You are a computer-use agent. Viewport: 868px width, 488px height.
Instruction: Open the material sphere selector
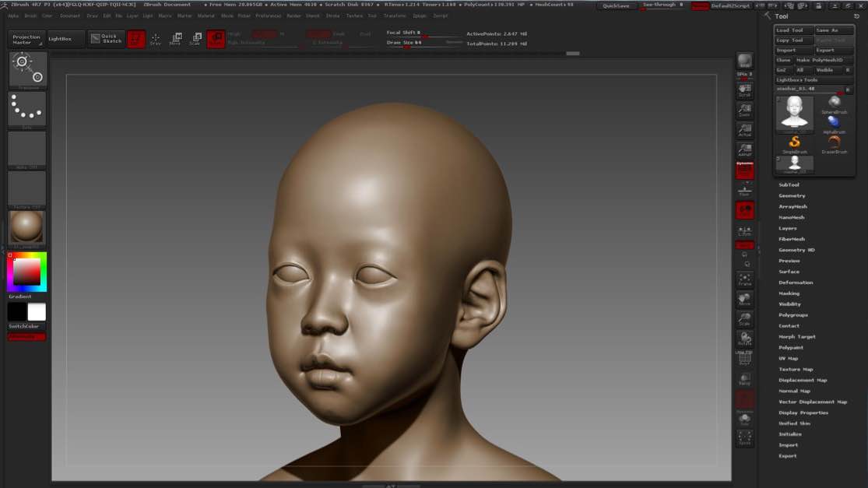click(x=27, y=227)
